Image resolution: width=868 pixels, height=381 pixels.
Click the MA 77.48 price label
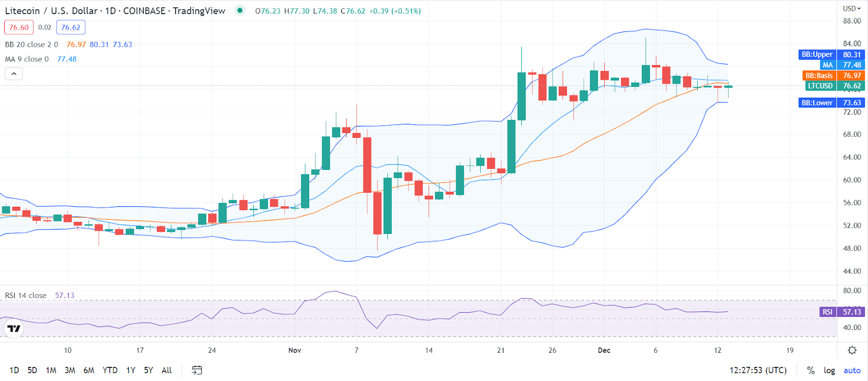pyautogui.click(x=843, y=65)
